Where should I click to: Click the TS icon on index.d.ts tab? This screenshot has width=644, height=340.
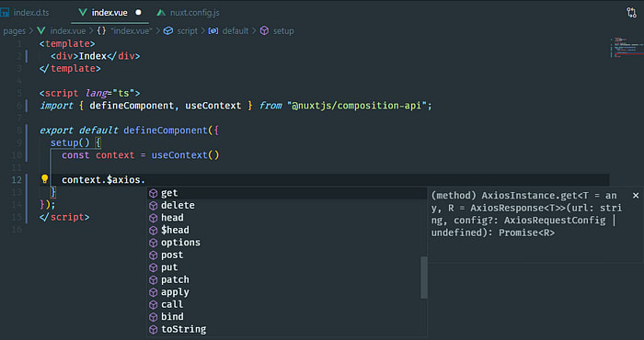[5, 13]
